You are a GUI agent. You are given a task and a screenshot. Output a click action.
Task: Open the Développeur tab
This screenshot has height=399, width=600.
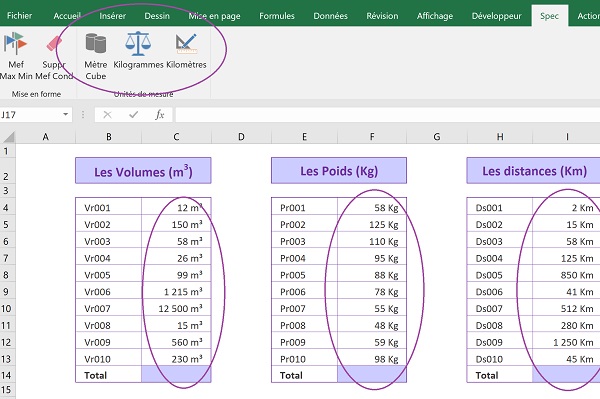coord(496,16)
